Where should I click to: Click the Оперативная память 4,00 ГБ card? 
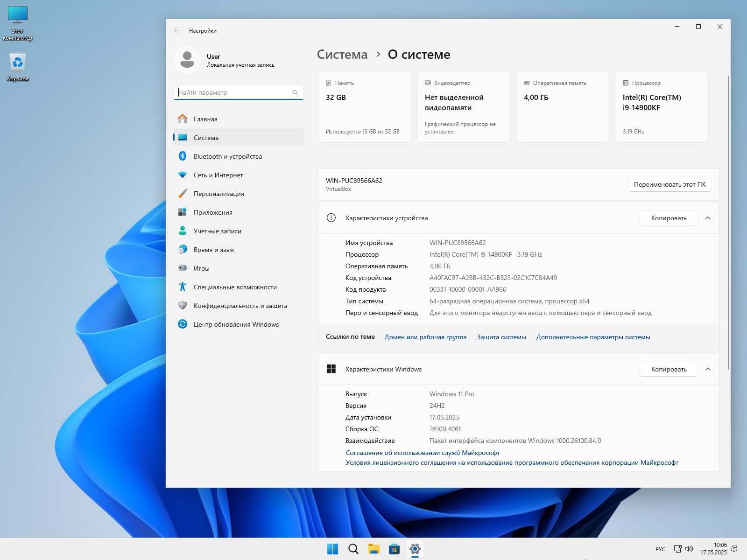point(563,107)
